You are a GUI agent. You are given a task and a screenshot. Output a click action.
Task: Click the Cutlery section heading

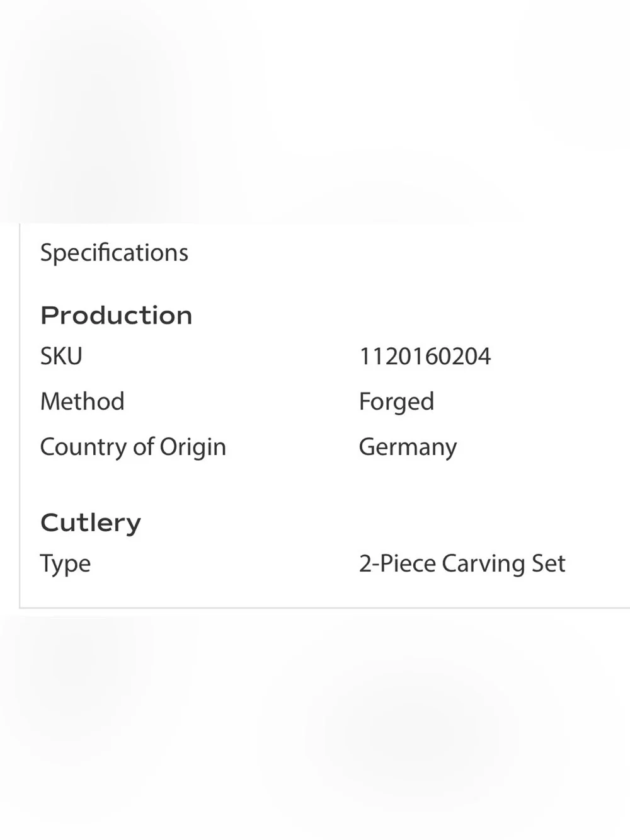click(x=91, y=523)
